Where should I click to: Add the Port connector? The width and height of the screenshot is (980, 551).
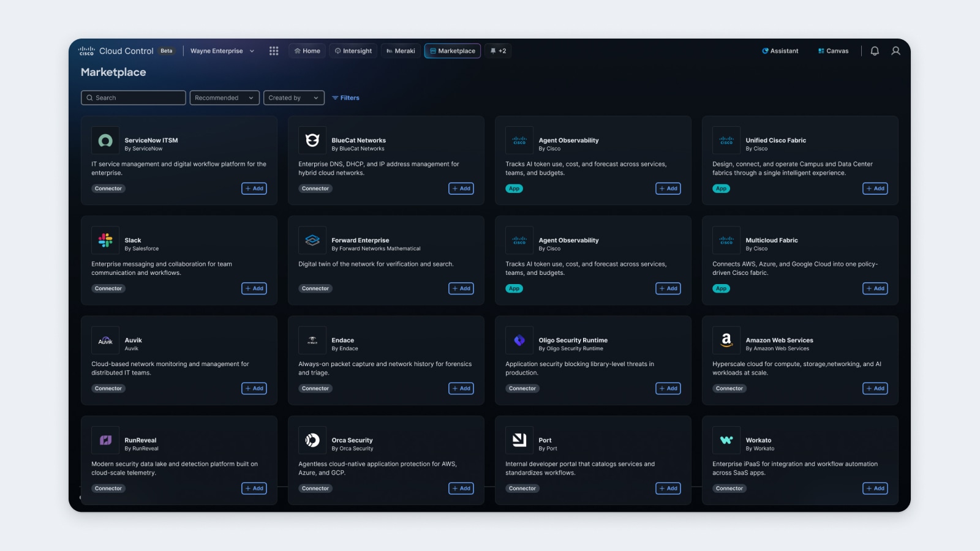point(668,489)
